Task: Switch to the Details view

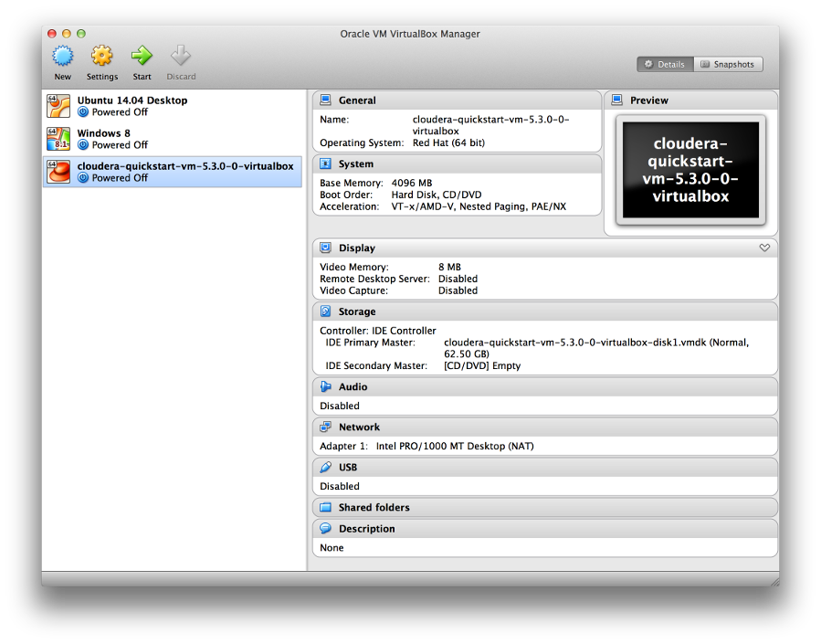Action: [x=665, y=64]
